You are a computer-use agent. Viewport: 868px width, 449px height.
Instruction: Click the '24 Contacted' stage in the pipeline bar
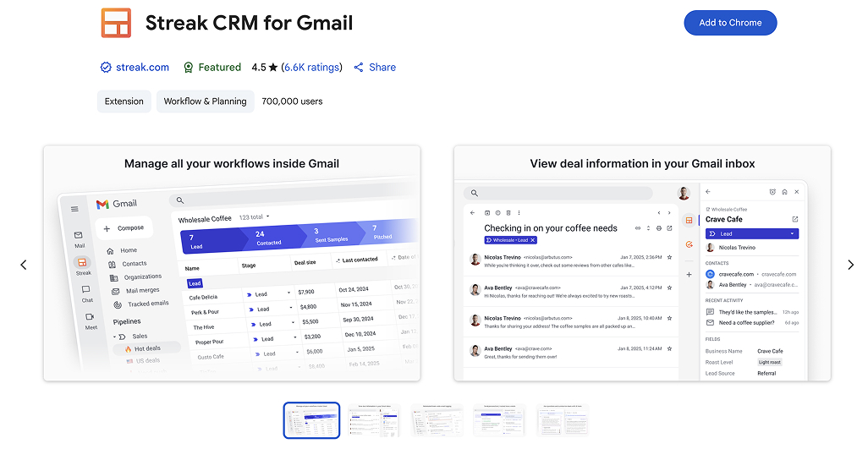[272, 238]
